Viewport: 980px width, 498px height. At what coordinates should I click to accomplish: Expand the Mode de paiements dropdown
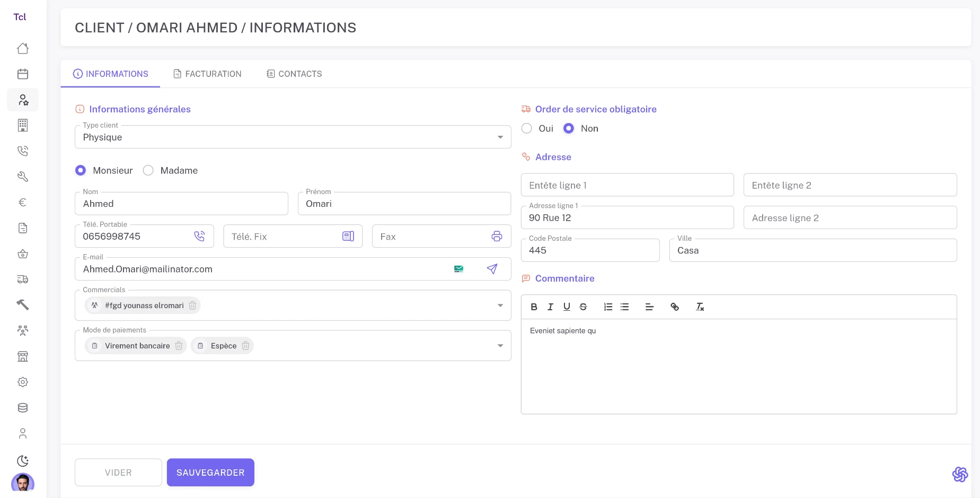(500, 346)
